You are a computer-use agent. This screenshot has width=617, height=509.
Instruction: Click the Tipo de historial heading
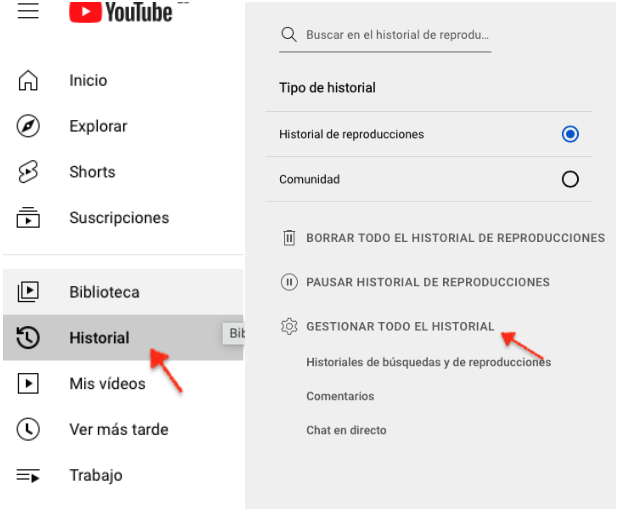327,87
